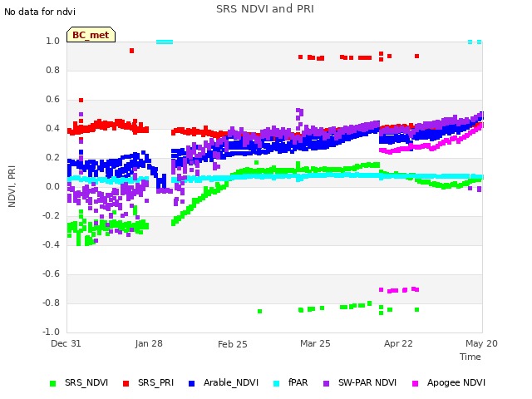
Task: Click the blue Arable_NDVI legend marker
Action: pyautogui.click(x=191, y=383)
